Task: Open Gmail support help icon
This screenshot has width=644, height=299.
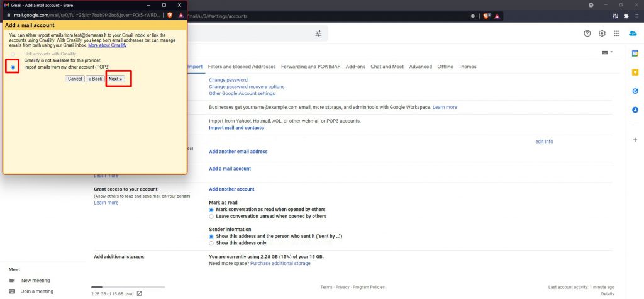Action: tap(587, 33)
